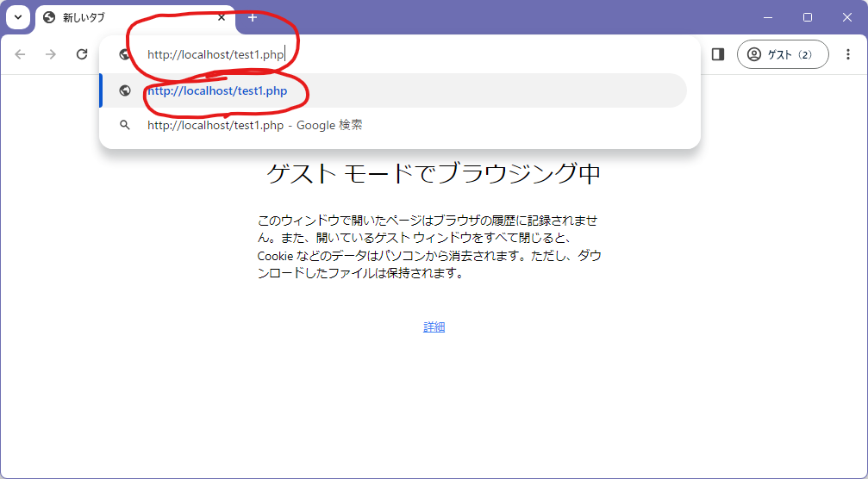Minimize the browser window
This screenshot has width=868, height=479.
pos(768,17)
